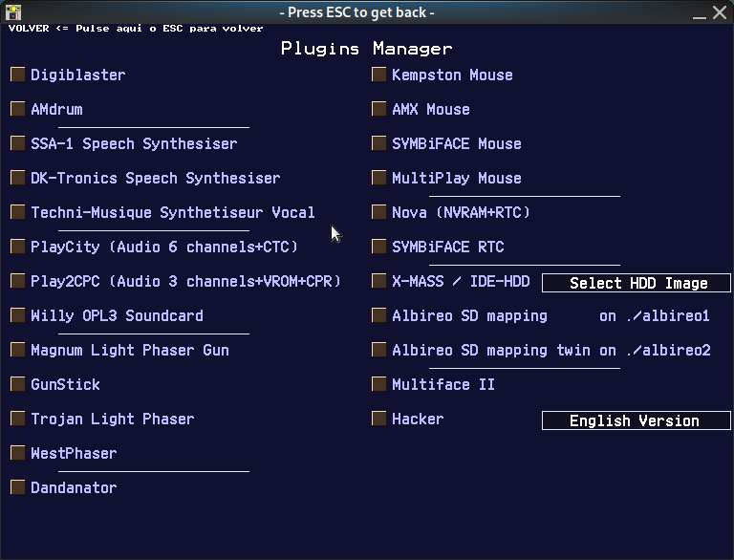Image resolution: width=734 pixels, height=560 pixels.
Task: Click the Hacker label text
Action: [418, 420]
